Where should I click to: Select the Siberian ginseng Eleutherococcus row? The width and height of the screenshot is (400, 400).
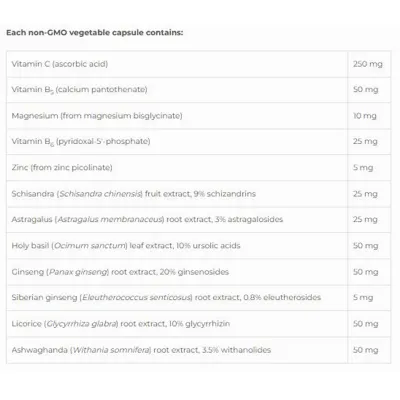click(x=199, y=298)
